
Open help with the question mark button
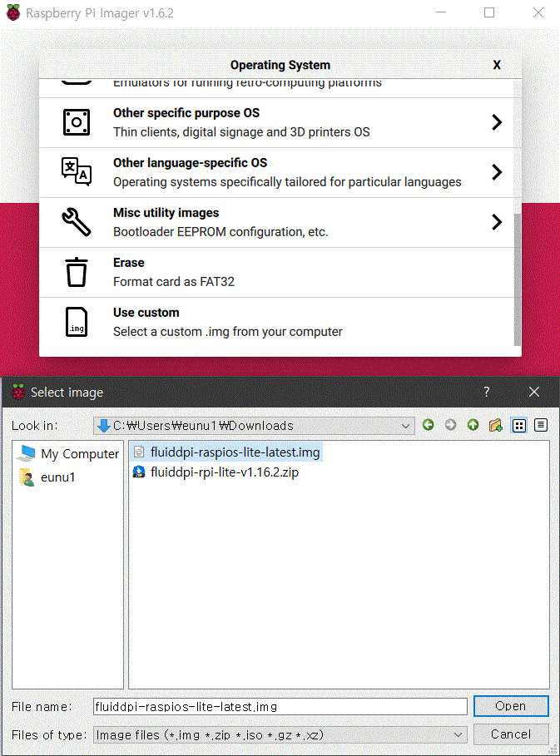[486, 392]
